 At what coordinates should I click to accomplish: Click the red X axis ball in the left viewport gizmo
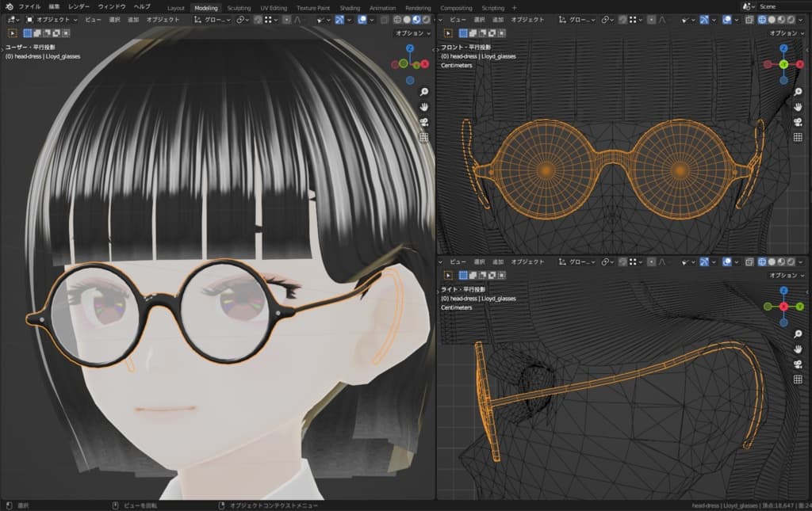[x=424, y=63]
